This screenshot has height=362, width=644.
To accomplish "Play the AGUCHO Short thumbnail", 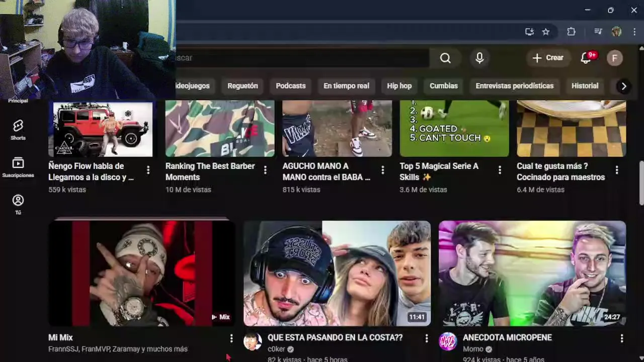I will point(337,129).
